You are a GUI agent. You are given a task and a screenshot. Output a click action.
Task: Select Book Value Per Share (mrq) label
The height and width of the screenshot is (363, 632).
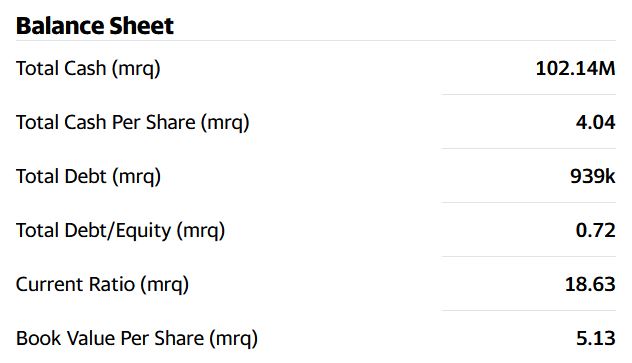coord(137,338)
